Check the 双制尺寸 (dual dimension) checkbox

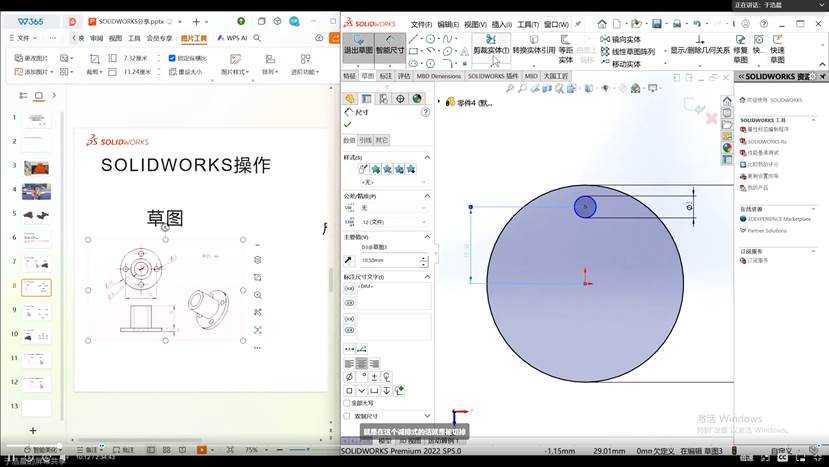[348, 416]
